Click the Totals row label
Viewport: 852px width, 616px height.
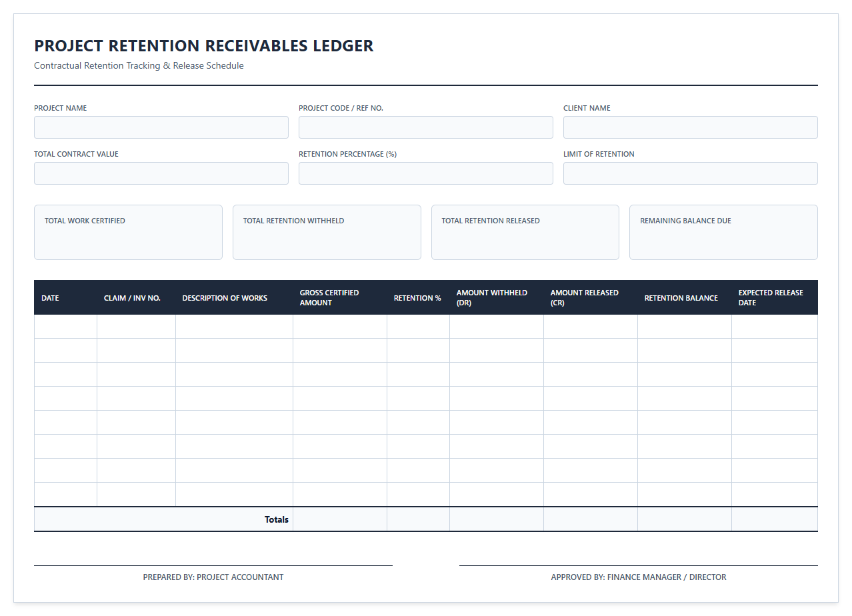(x=277, y=519)
